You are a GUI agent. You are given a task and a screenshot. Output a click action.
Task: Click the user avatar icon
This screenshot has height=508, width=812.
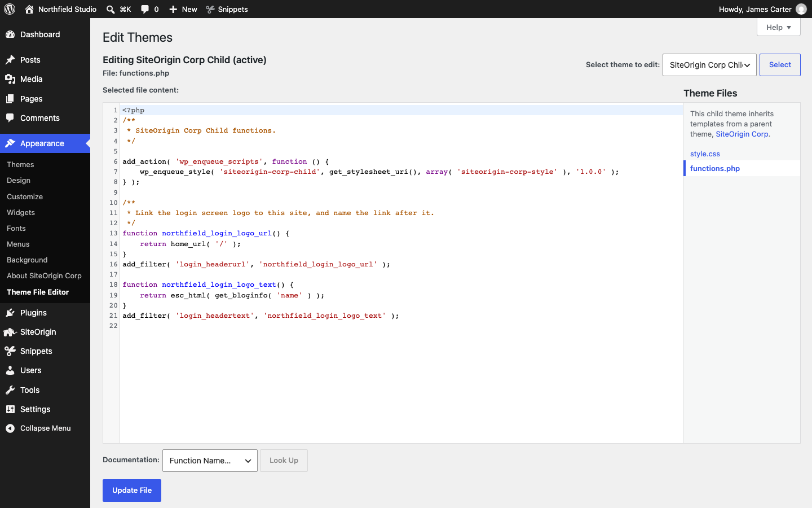tap(801, 9)
